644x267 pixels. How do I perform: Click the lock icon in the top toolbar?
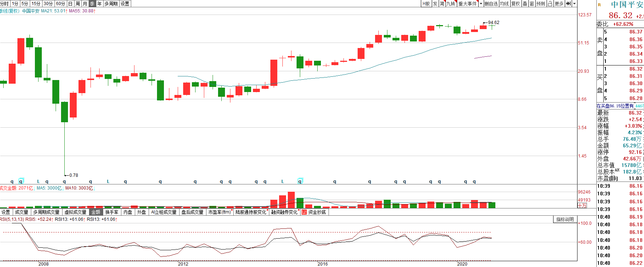coord(550,4)
